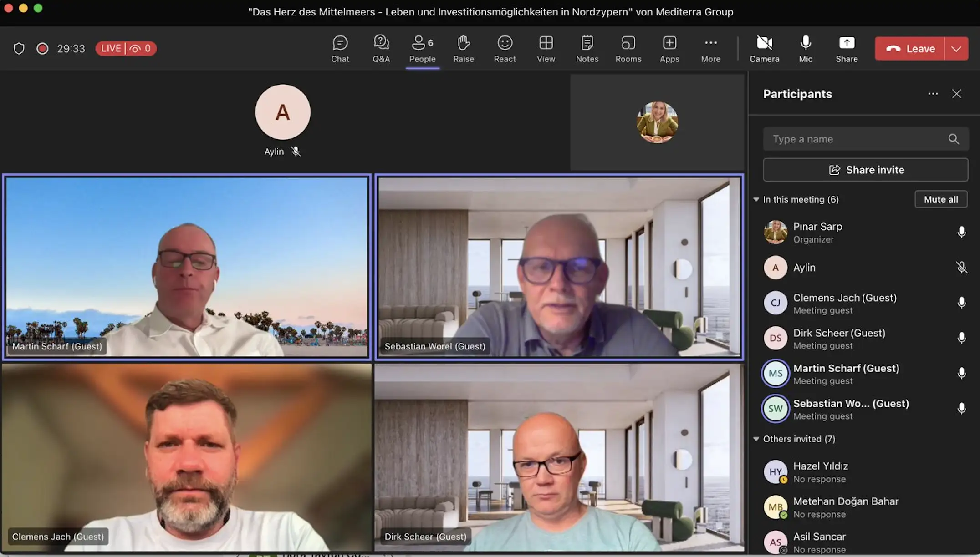Open the Apps icon in toolbar
The image size is (980, 557).
click(669, 48)
